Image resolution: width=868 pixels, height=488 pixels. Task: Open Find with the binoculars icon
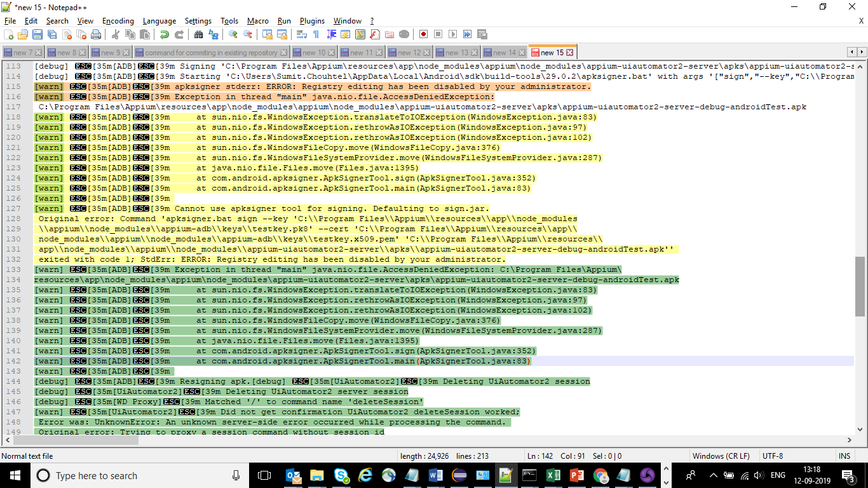pos(199,34)
